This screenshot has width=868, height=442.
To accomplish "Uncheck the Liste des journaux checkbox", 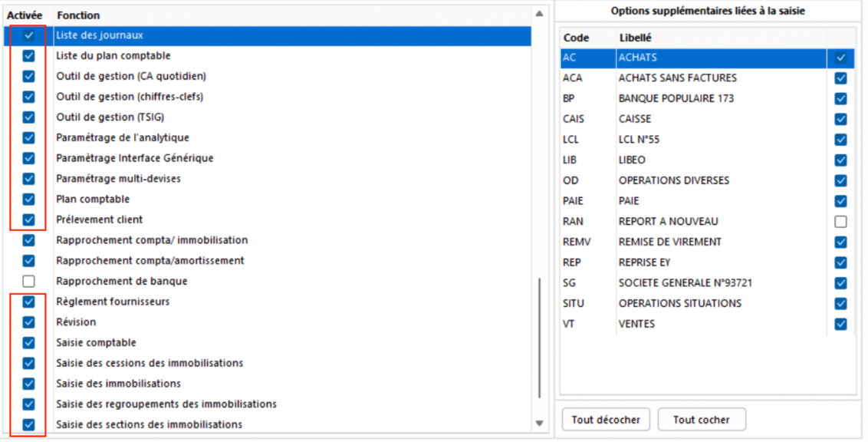I will pos(28,35).
